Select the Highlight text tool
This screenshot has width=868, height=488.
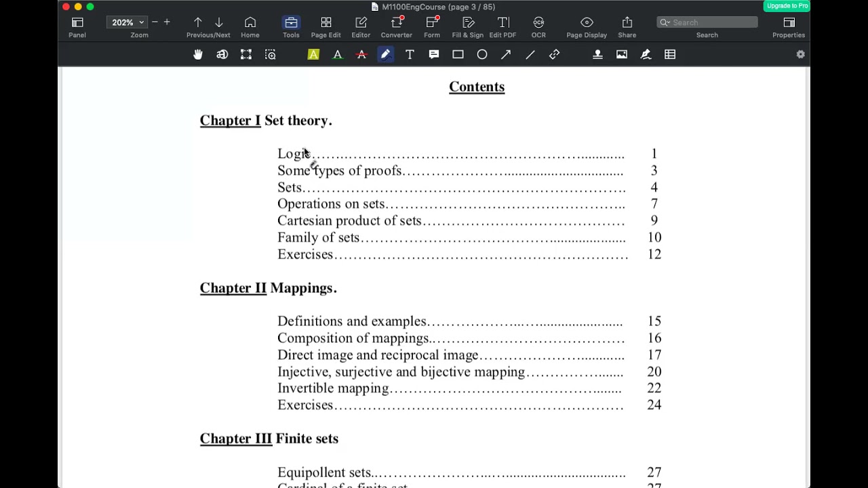[313, 54]
